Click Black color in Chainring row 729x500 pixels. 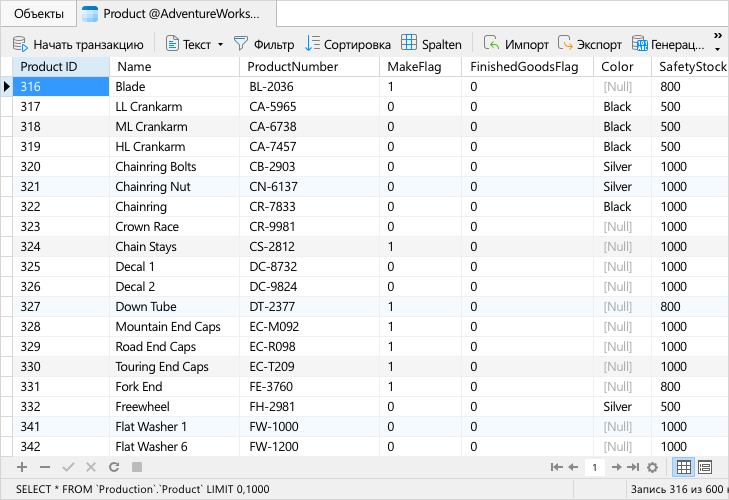coord(623,207)
